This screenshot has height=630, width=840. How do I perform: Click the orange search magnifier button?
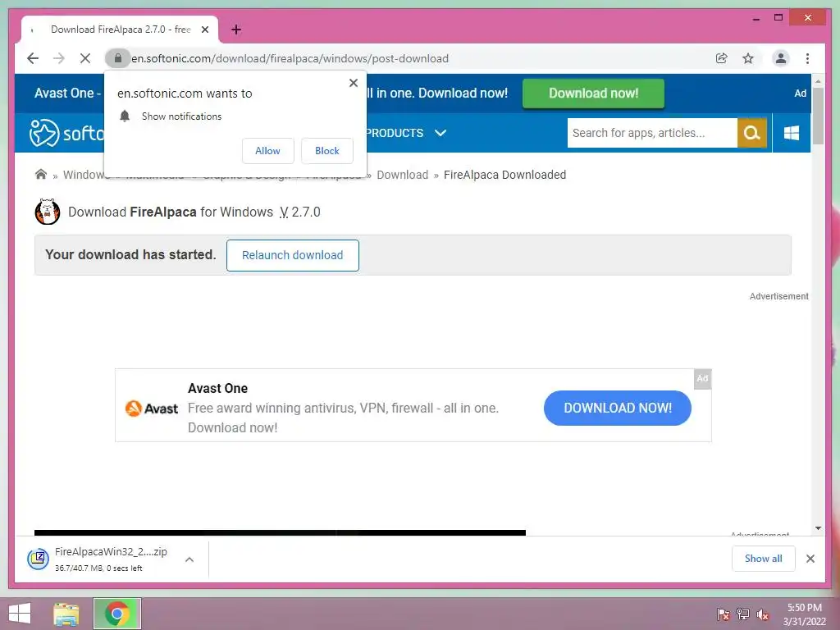coord(752,133)
